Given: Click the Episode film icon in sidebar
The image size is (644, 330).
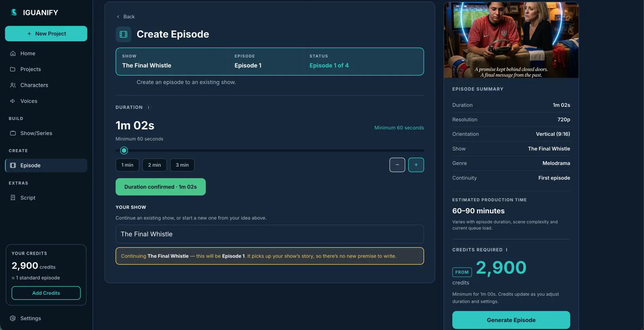Looking at the screenshot, I should 13,165.
